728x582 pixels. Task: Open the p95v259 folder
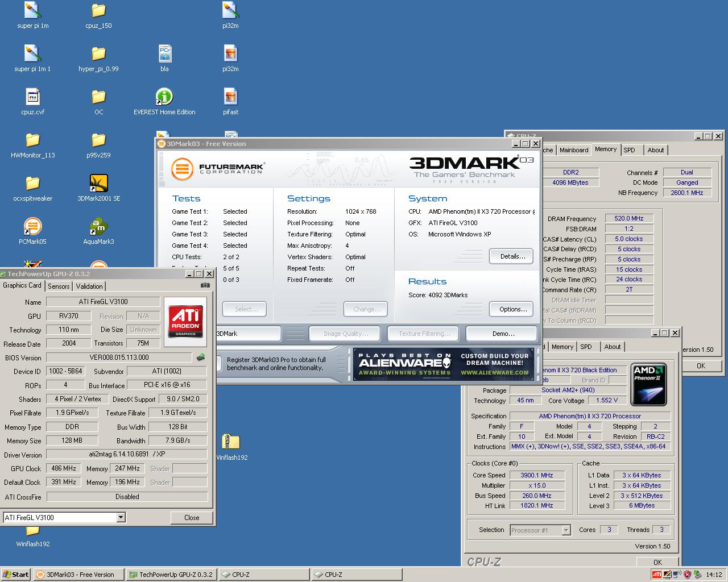pyautogui.click(x=98, y=141)
